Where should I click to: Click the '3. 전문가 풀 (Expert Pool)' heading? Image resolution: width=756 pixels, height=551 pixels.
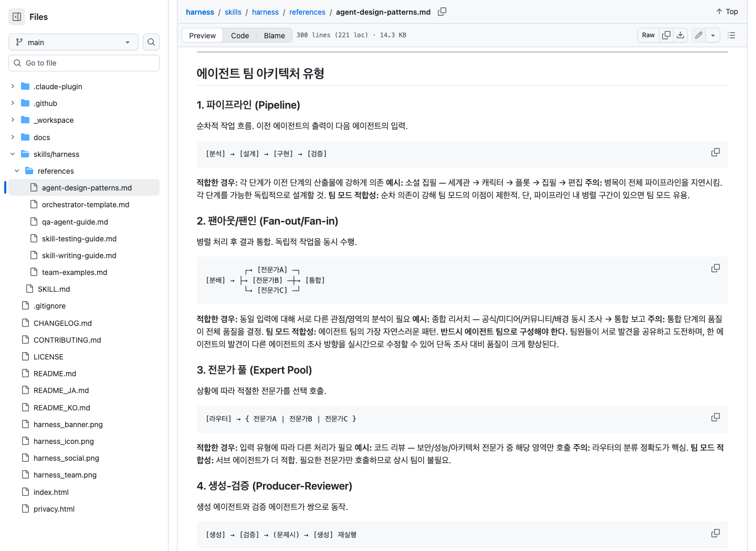pyautogui.click(x=254, y=369)
